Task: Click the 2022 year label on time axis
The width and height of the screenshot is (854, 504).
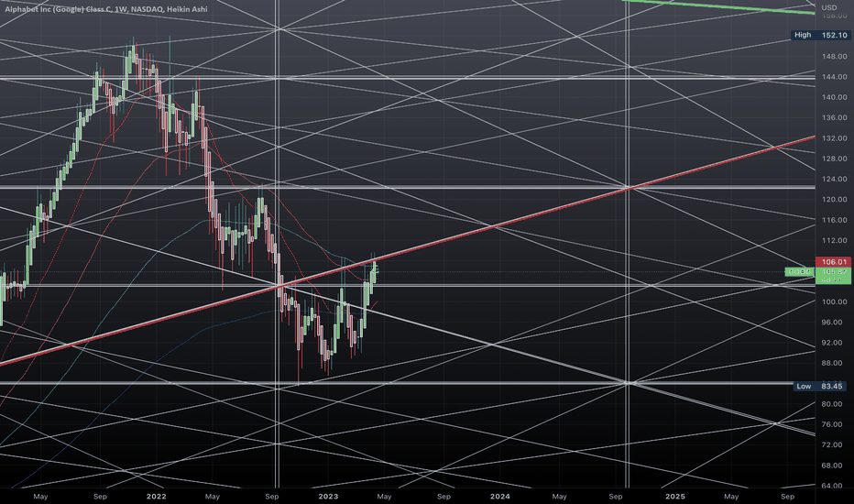Action: (157, 497)
